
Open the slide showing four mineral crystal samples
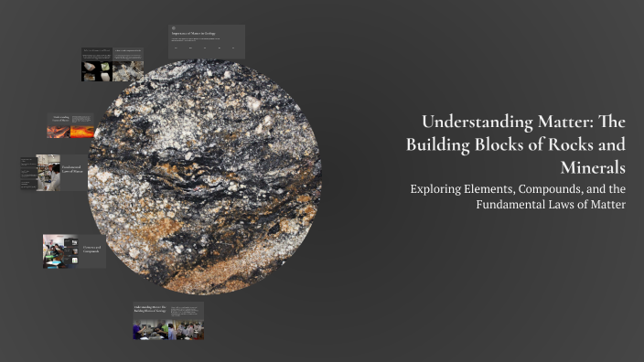(x=97, y=64)
